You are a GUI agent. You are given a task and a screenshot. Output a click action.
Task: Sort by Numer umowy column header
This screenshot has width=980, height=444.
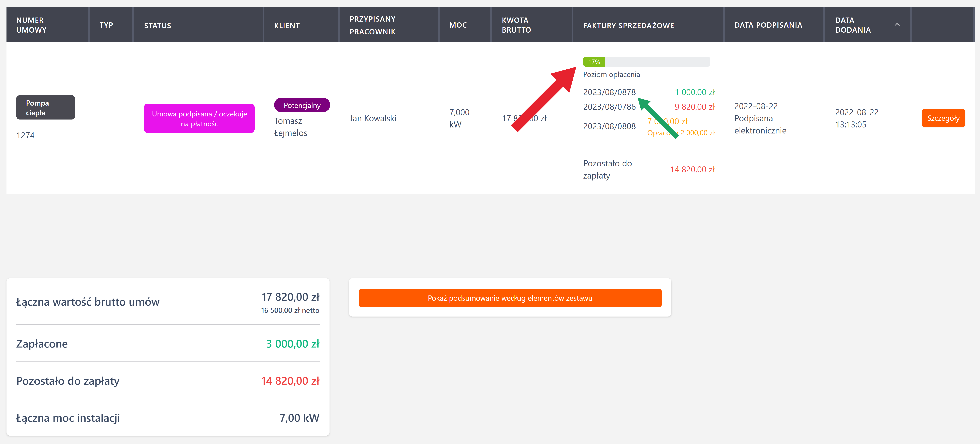[31, 25]
